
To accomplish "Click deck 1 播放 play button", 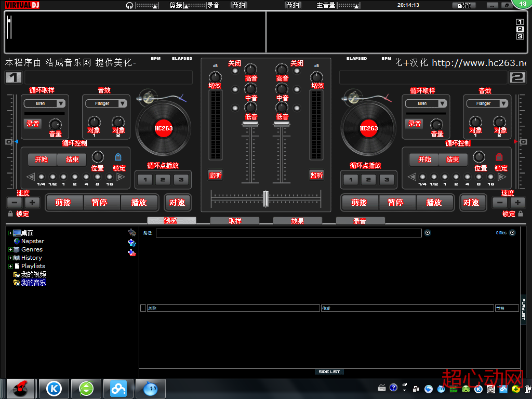I will point(139,203).
